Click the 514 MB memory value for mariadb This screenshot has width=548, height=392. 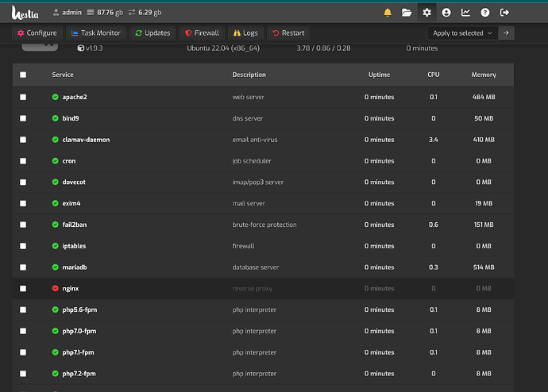click(484, 267)
